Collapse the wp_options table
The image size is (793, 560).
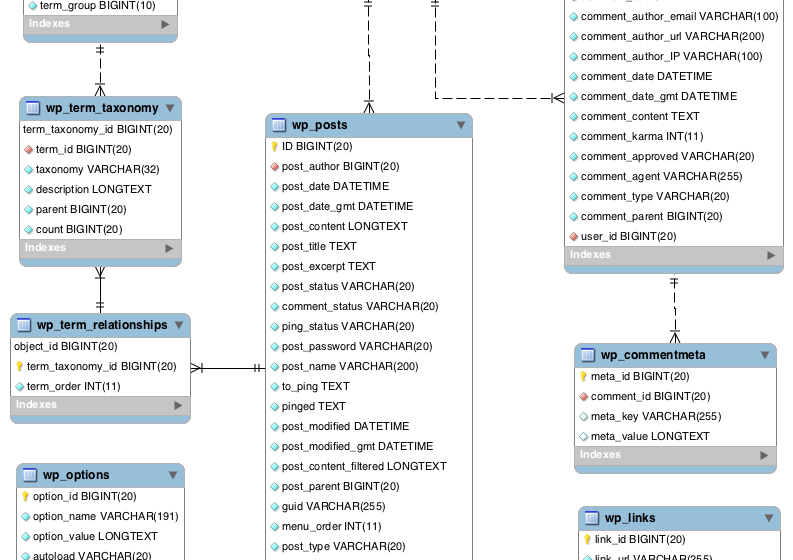[x=173, y=475]
